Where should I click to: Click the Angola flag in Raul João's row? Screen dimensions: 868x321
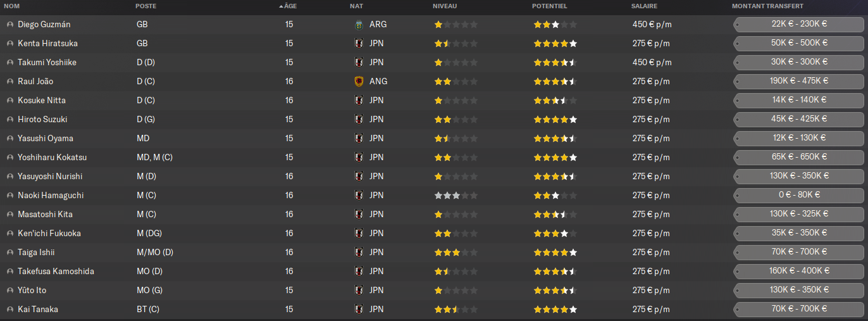coord(359,82)
